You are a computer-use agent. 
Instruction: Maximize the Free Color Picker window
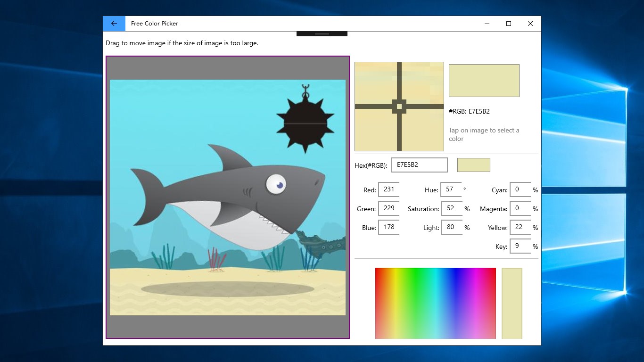509,24
